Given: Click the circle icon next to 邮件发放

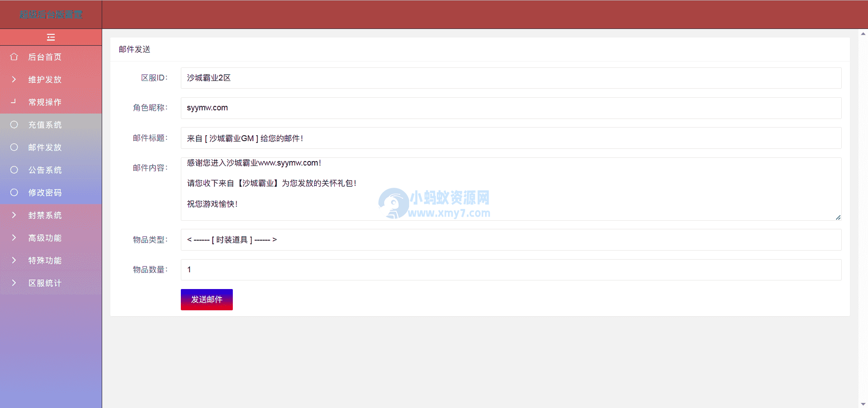Looking at the screenshot, I should point(14,147).
